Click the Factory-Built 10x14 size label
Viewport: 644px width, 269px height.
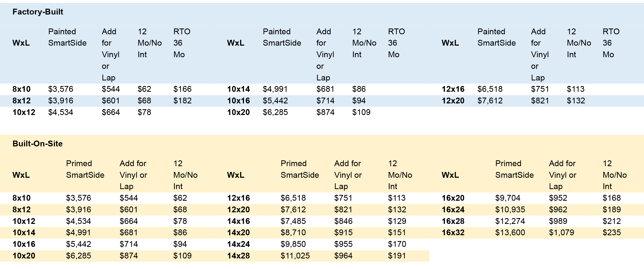pyautogui.click(x=238, y=89)
